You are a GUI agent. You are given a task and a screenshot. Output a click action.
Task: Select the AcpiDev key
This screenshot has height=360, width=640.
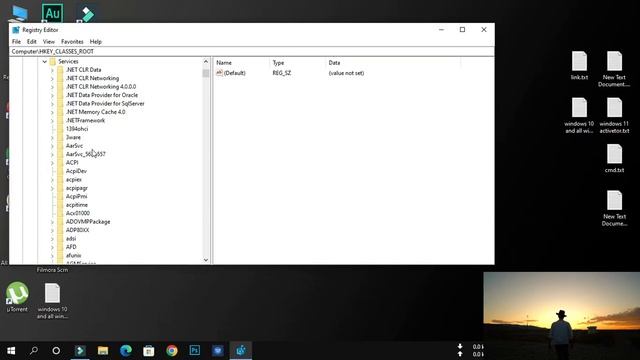pyautogui.click(x=76, y=171)
